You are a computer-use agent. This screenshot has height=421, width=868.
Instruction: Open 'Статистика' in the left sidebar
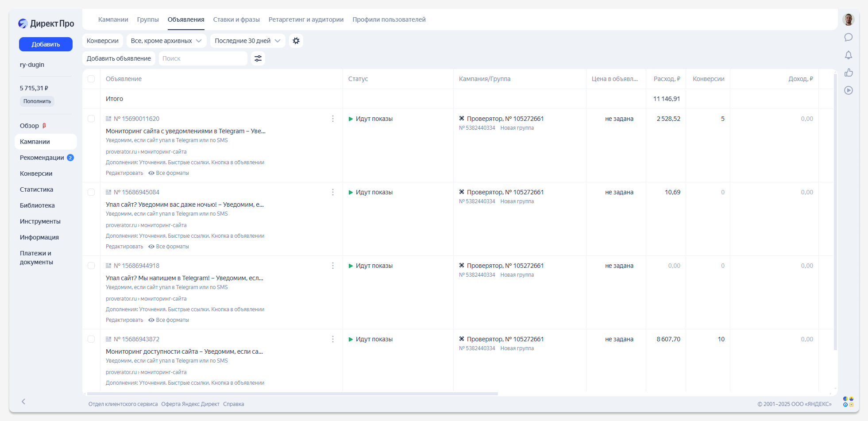coord(36,189)
